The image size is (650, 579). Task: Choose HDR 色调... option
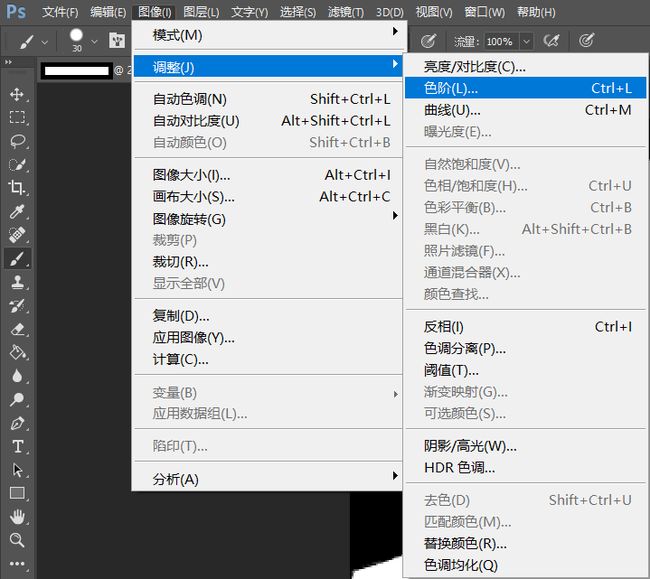(525, 468)
